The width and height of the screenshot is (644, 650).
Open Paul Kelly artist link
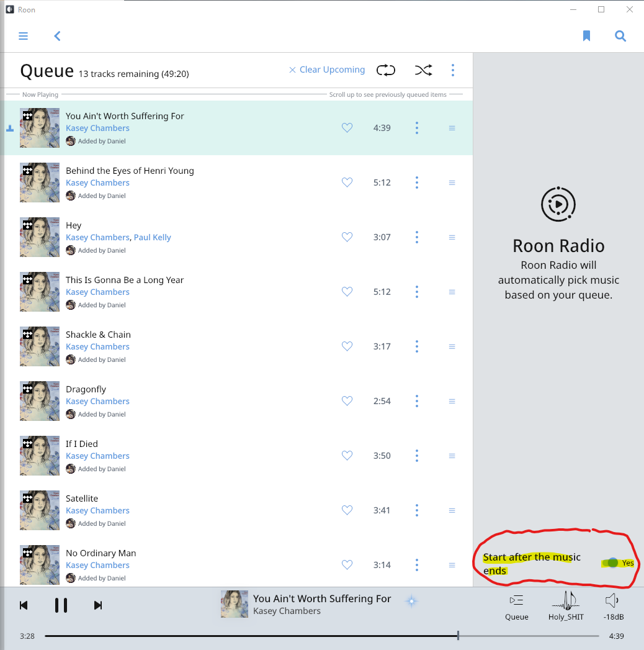click(x=152, y=237)
